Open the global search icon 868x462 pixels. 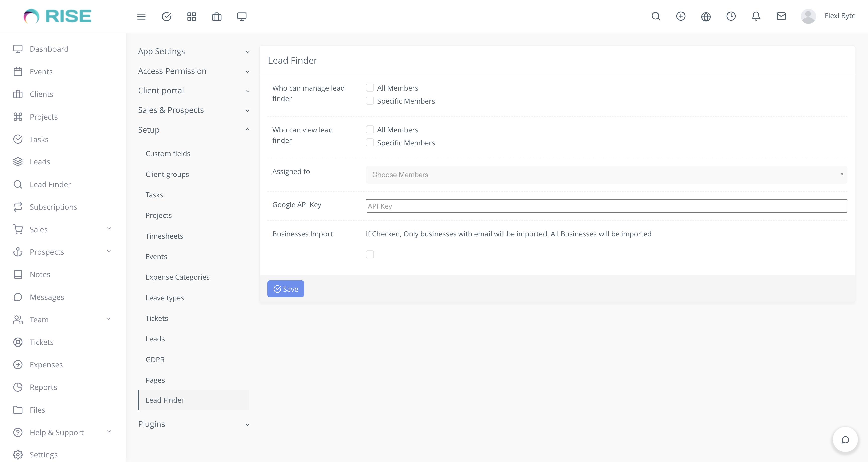click(655, 16)
